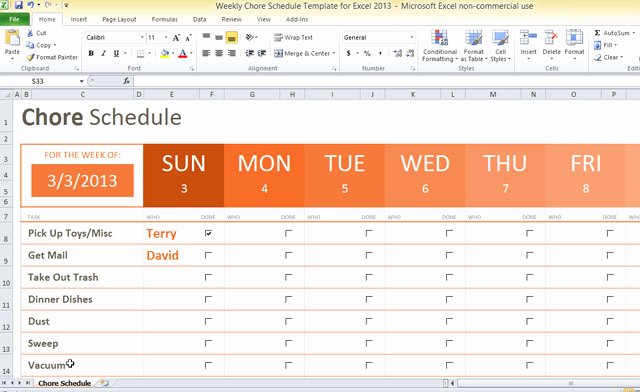Click Increase Decimal icon
This screenshot has width=640, height=392.
click(x=398, y=53)
